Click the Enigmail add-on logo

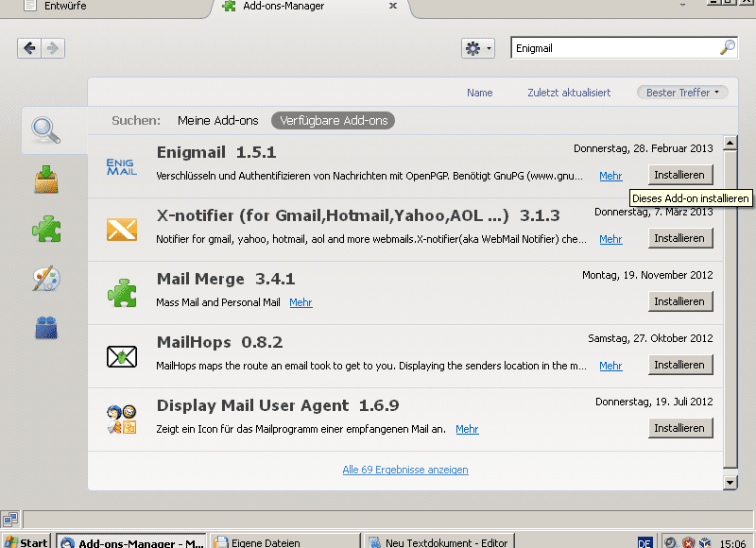click(x=122, y=167)
